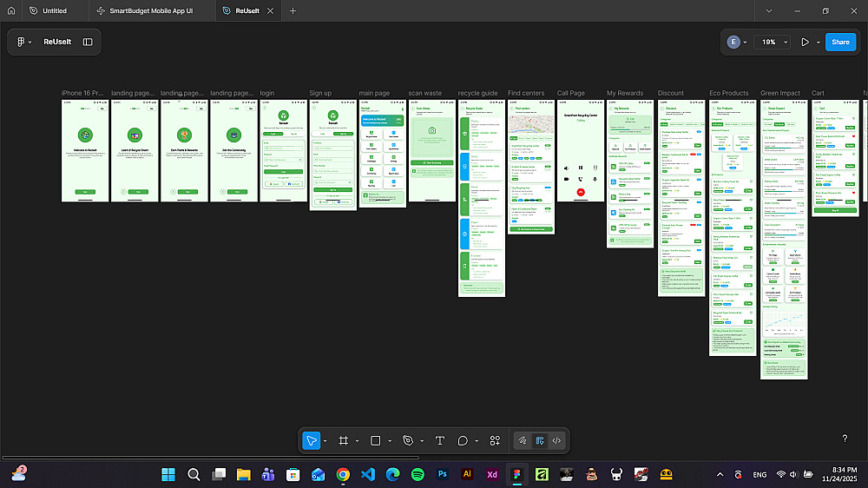Open the Figma home screen icon
868x488 pixels.
click(11, 10)
